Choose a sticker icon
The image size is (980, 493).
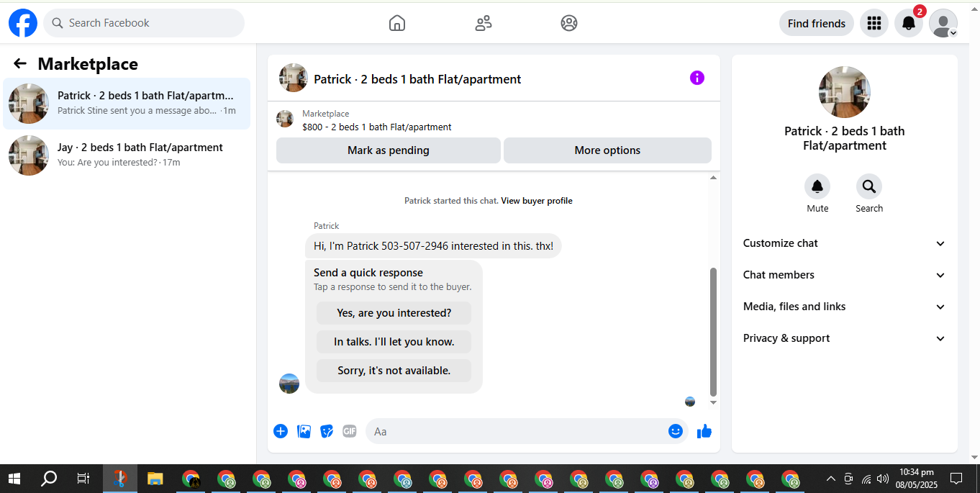pos(327,431)
